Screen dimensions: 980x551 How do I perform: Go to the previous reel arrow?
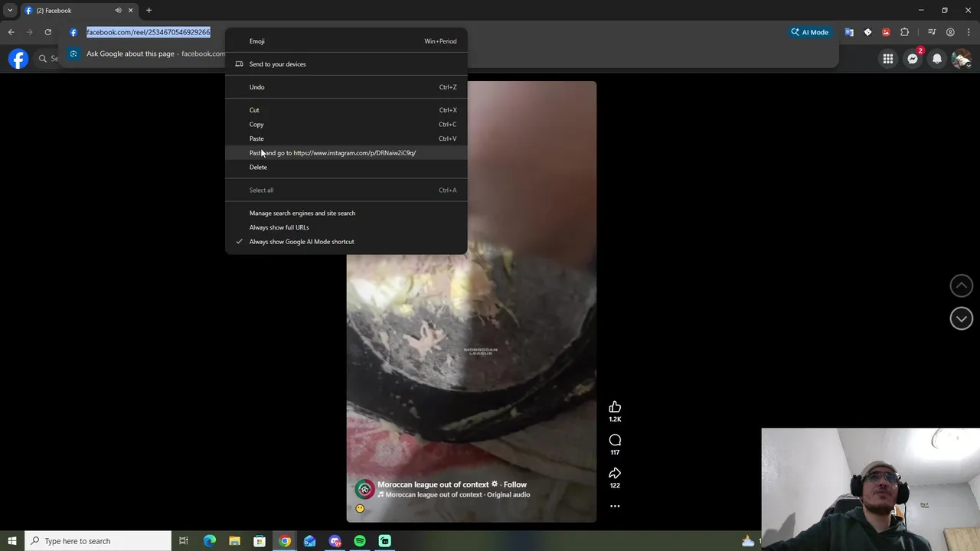click(x=962, y=285)
